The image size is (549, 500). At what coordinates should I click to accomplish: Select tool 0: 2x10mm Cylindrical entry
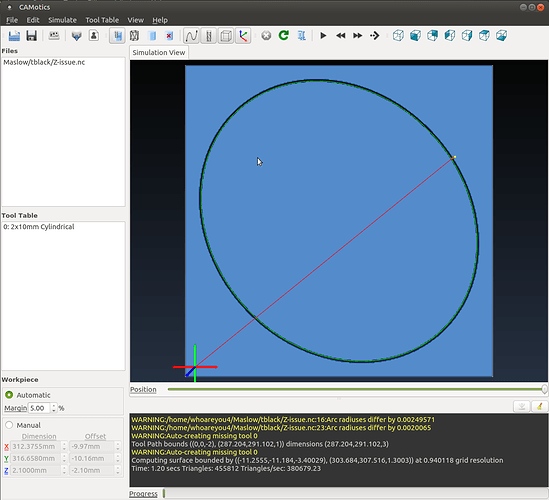39,227
